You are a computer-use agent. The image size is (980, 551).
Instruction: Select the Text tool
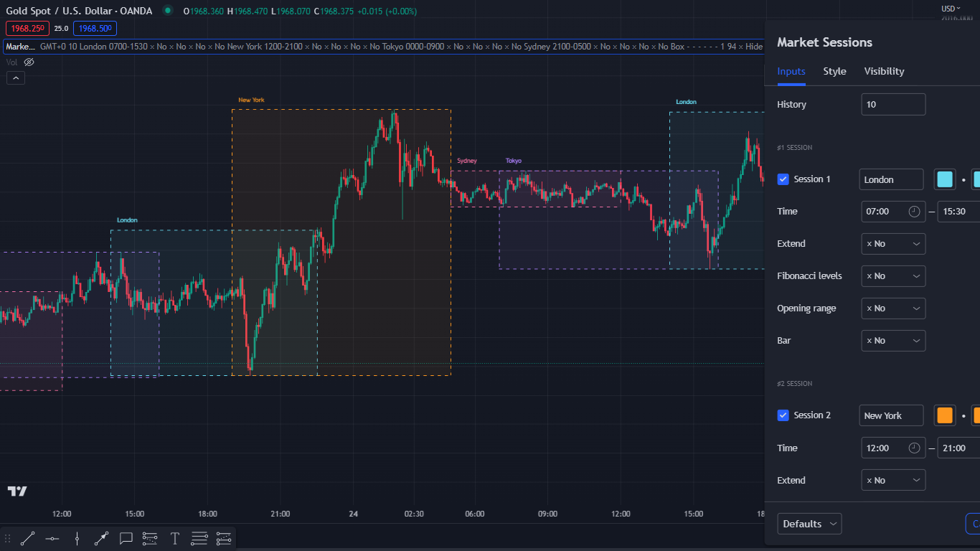tap(174, 538)
